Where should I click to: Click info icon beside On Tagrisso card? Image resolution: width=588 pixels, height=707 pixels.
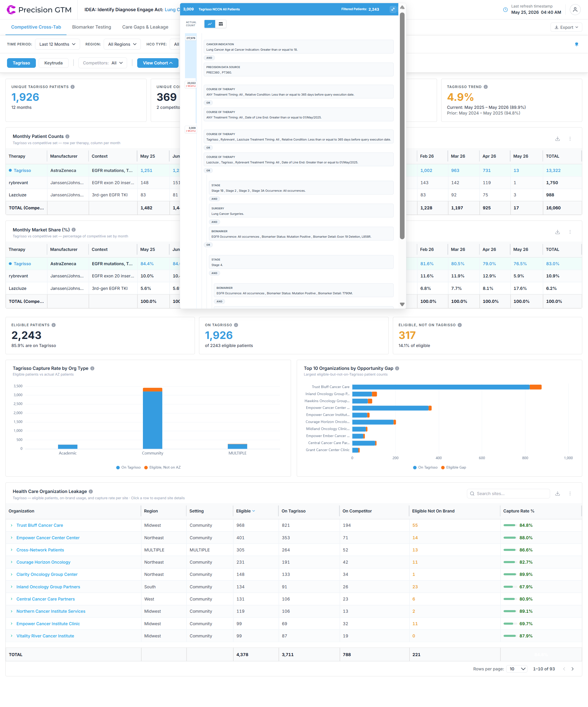tap(236, 325)
